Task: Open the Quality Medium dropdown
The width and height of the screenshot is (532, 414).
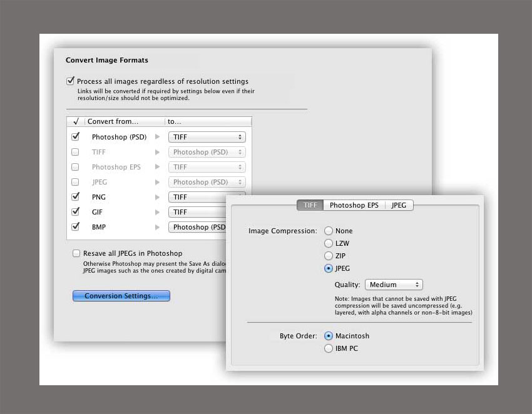Action: (x=394, y=285)
